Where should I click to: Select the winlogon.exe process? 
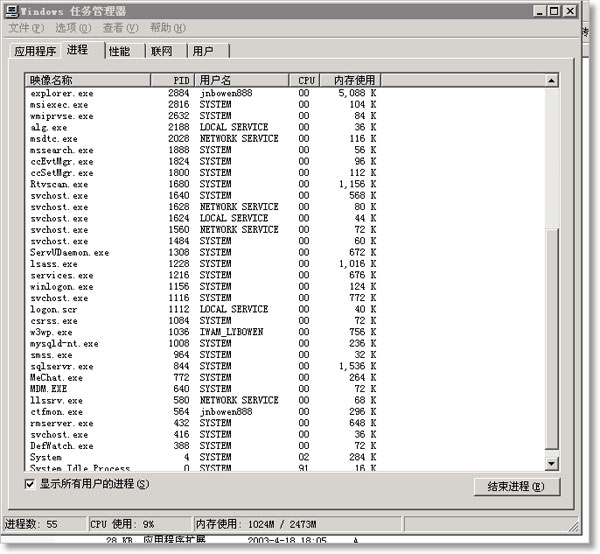coord(203,287)
